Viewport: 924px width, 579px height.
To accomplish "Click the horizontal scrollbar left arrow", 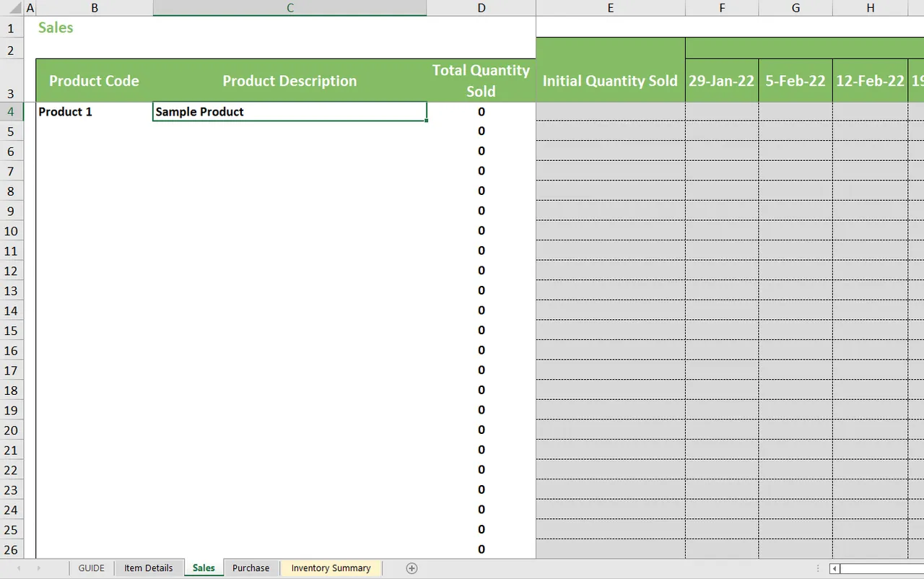I will (x=835, y=569).
